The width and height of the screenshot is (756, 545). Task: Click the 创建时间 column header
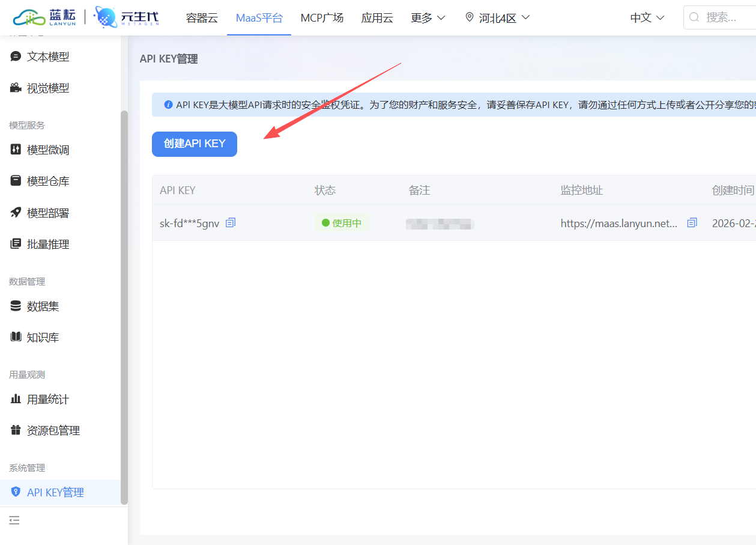pos(733,190)
